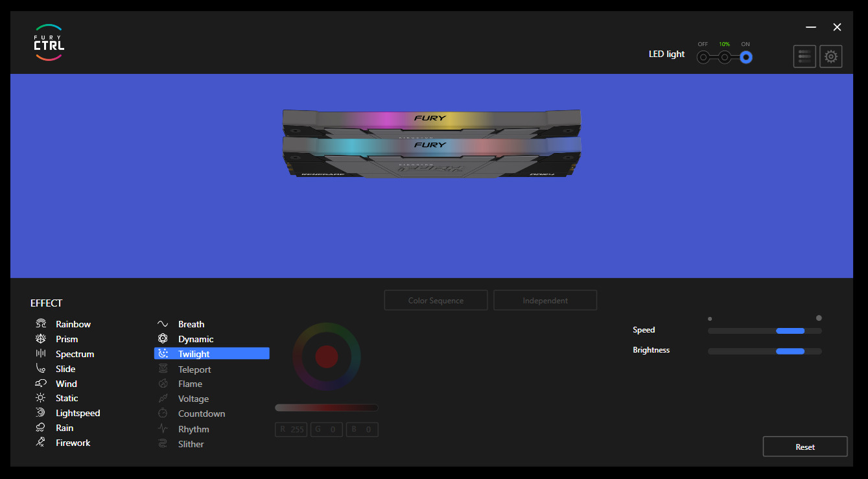The height and width of the screenshot is (479, 868).
Task: Click the G value field
Action: (x=327, y=429)
